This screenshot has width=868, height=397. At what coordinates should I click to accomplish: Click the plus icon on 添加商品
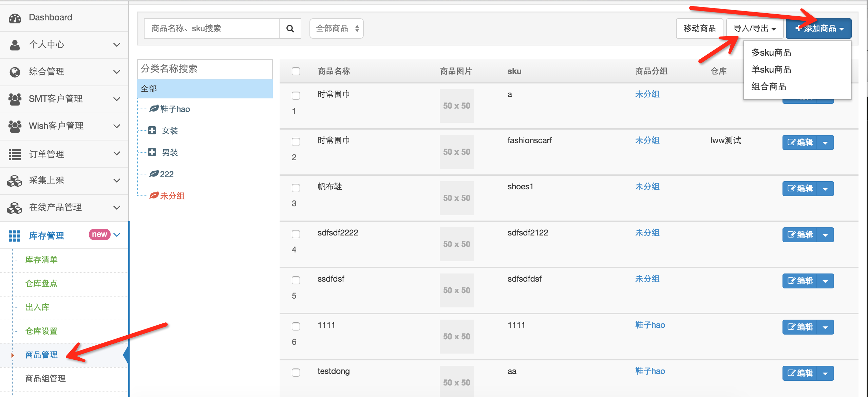tap(798, 28)
